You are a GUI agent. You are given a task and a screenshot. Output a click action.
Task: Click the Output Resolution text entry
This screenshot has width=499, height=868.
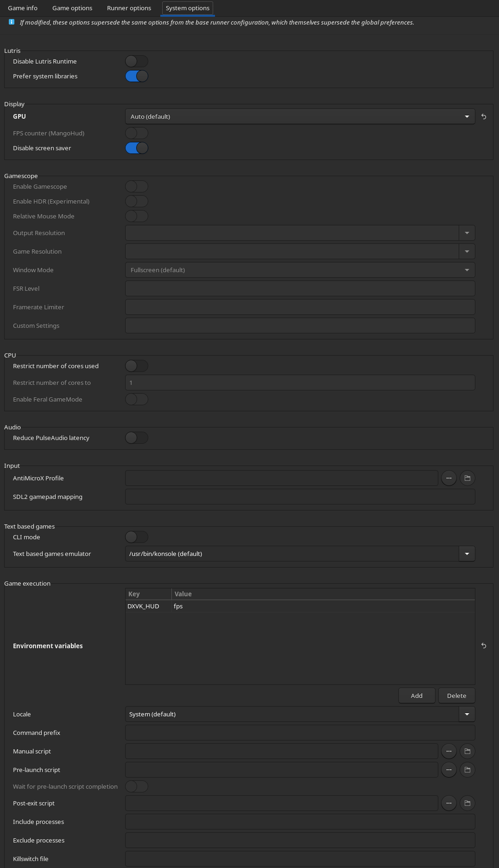click(x=292, y=233)
